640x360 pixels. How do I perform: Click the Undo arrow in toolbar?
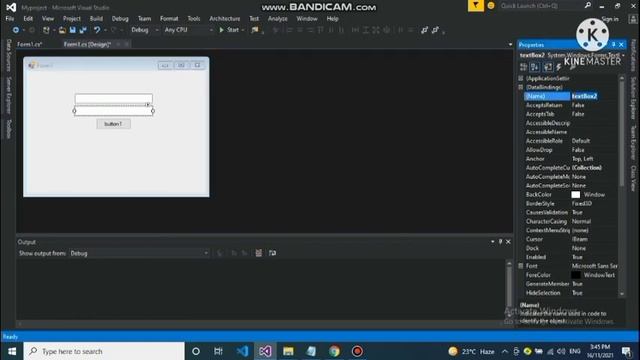(97, 30)
